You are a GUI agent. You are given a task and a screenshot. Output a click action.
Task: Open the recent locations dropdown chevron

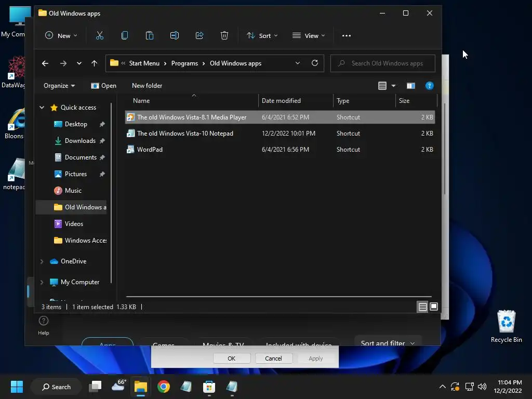coord(79,63)
